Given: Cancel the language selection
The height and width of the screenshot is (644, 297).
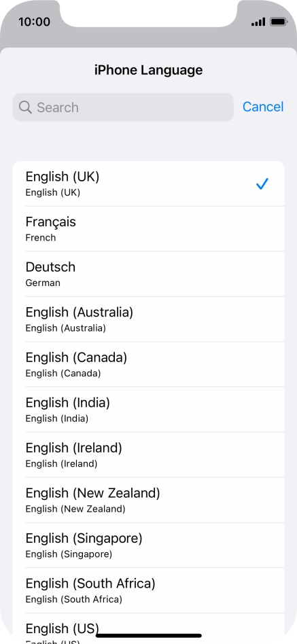Looking at the screenshot, I should (x=263, y=107).
